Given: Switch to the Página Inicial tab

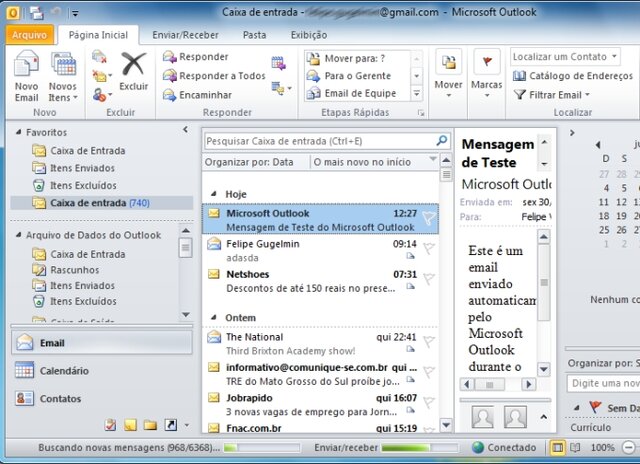Looking at the screenshot, I should 98,35.
